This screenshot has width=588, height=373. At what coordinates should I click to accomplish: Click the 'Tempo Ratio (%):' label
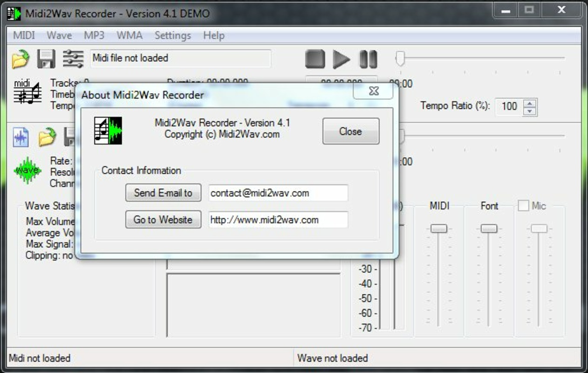pos(455,106)
